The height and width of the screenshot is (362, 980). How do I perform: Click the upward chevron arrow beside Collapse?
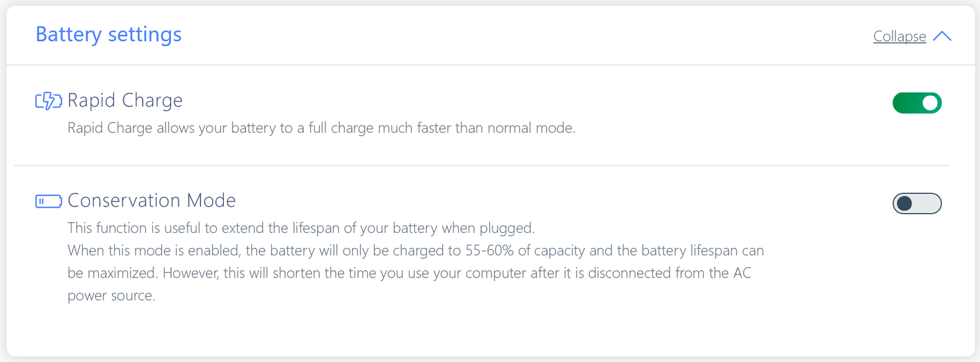942,36
